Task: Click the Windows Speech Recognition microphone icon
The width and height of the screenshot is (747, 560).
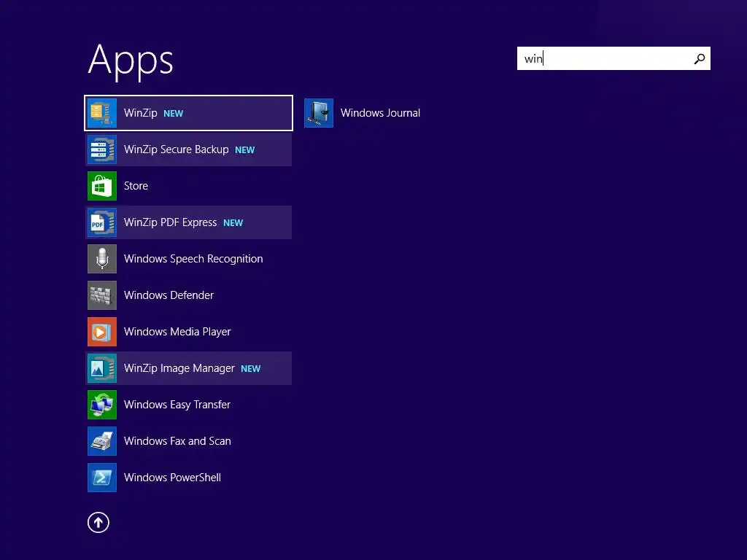Action: click(102, 259)
